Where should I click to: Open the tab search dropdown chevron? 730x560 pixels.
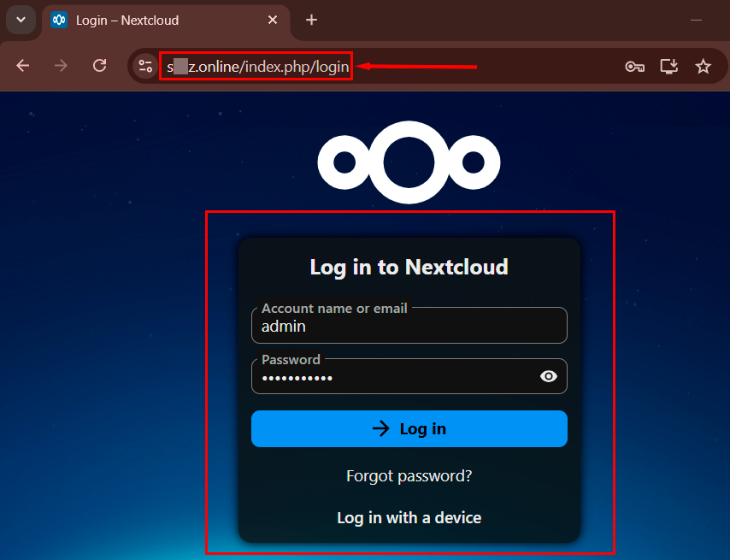click(21, 20)
